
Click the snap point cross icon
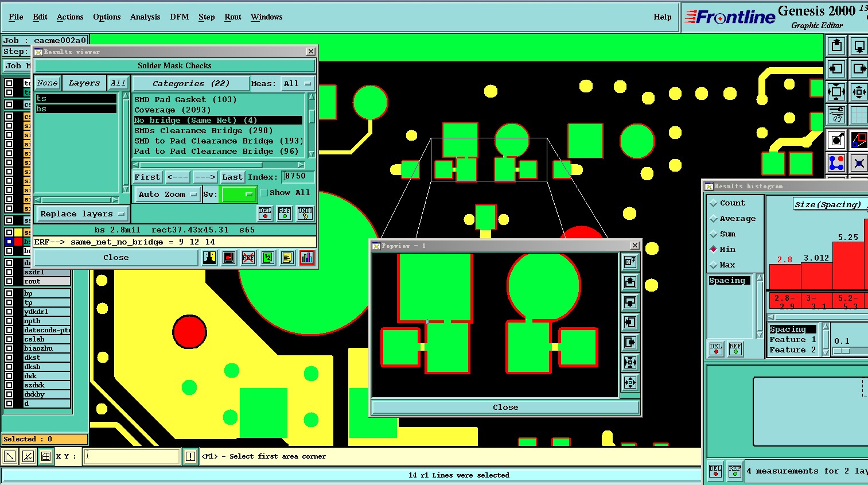click(859, 163)
